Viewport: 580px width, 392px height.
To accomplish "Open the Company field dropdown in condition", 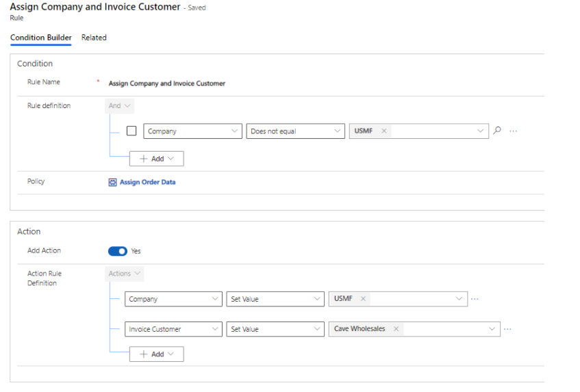I will coord(192,131).
